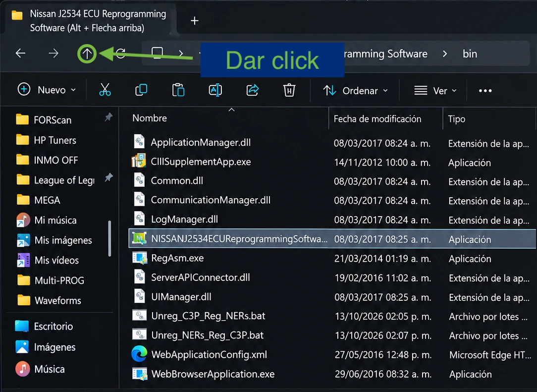The image size is (537, 392).
Task: Click the sidebar vertical scrollbar
Action: (109, 238)
